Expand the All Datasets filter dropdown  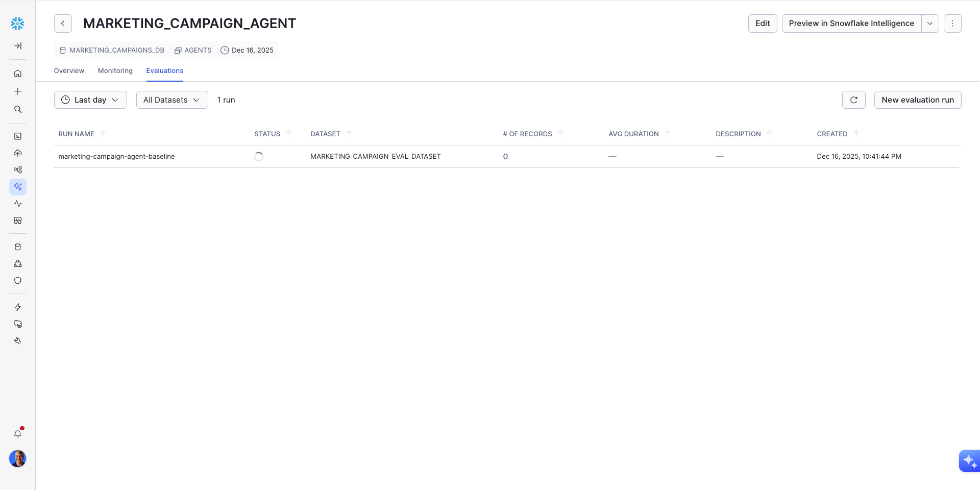pyautogui.click(x=172, y=100)
